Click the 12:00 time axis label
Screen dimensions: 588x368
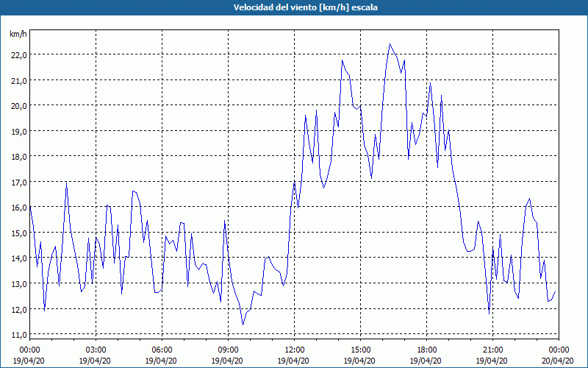pos(295,350)
